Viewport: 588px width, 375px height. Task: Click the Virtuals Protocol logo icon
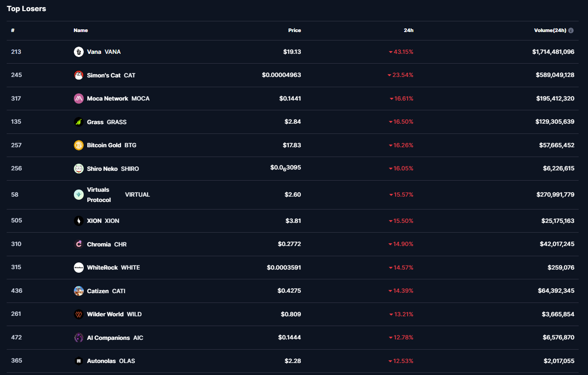tap(78, 195)
